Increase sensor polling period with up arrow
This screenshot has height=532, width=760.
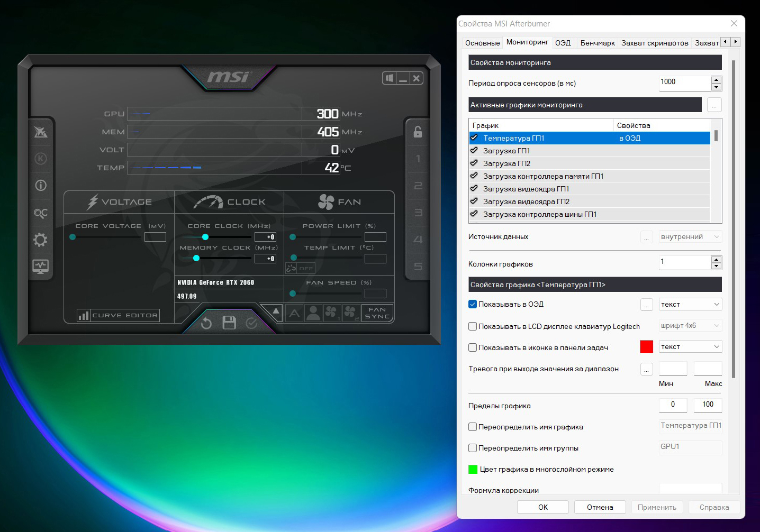(717, 80)
